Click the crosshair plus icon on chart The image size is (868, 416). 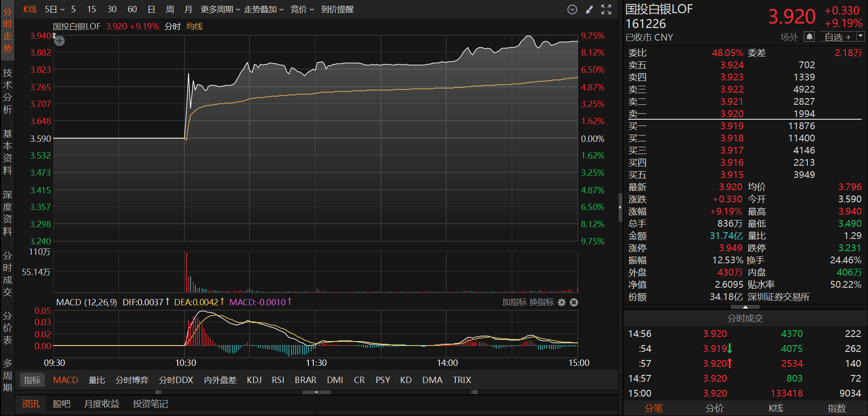[60, 41]
